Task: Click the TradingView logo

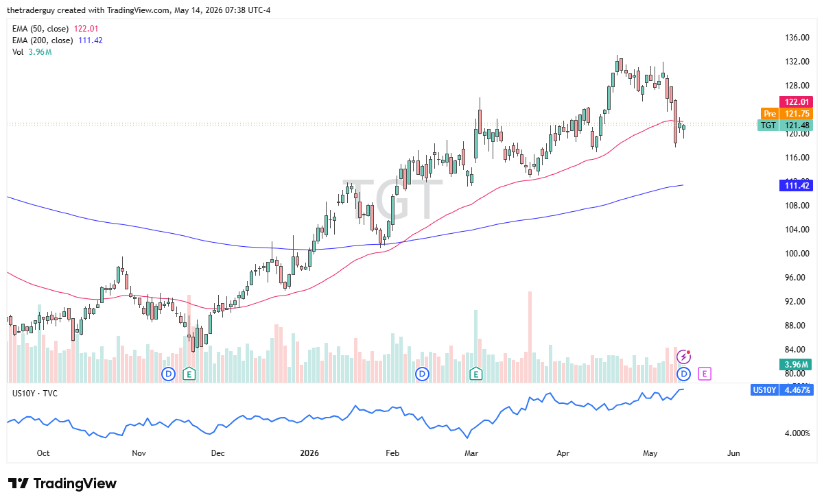Action: [62, 483]
